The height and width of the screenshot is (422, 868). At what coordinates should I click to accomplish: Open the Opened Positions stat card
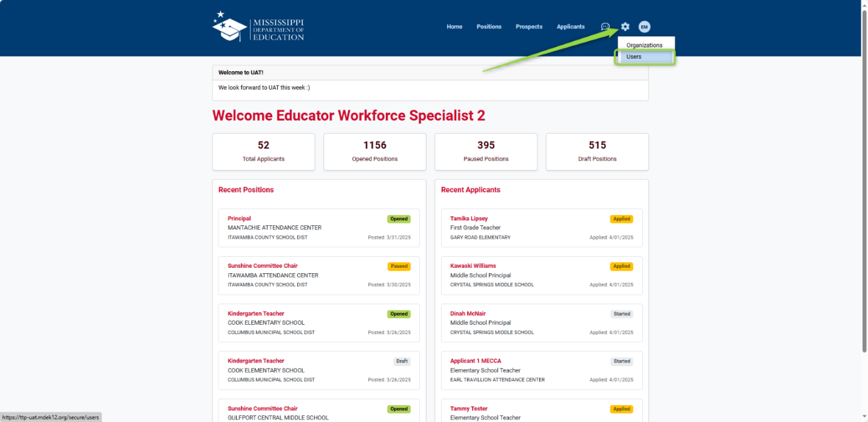coord(375,152)
